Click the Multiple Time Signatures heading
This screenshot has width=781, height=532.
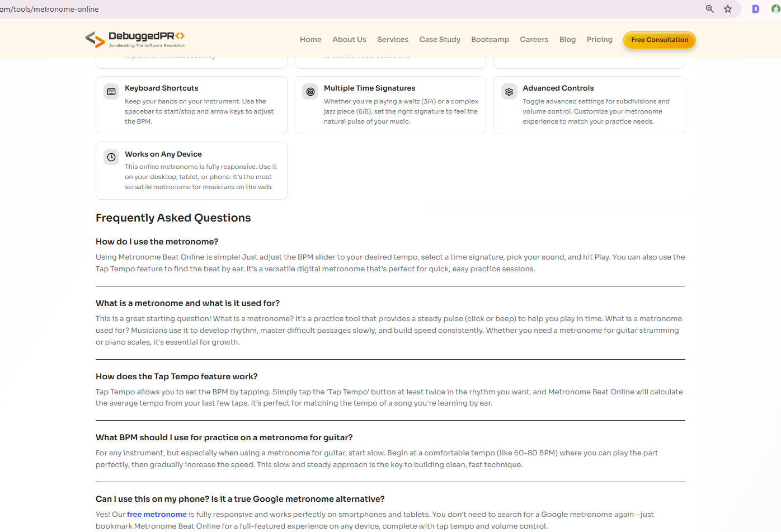coord(369,88)
